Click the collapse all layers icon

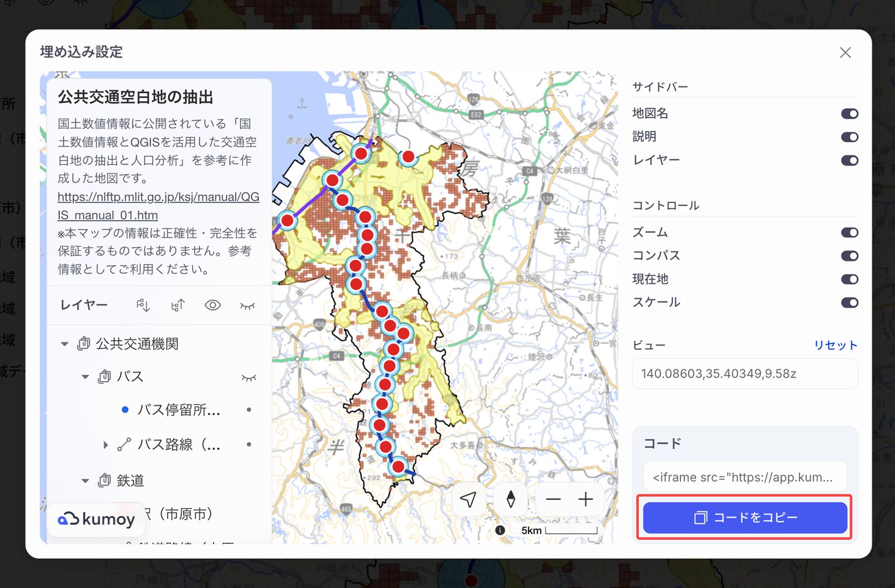pos(178,305)
